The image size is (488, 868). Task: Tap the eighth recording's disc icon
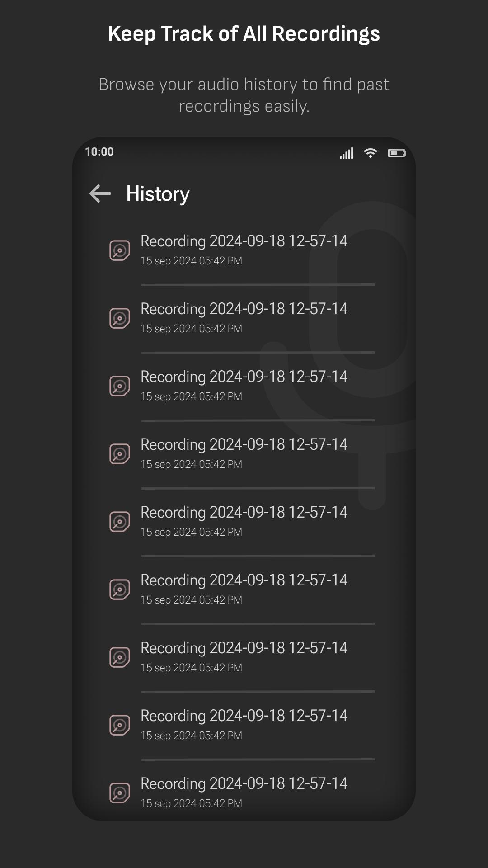(120, 725)
